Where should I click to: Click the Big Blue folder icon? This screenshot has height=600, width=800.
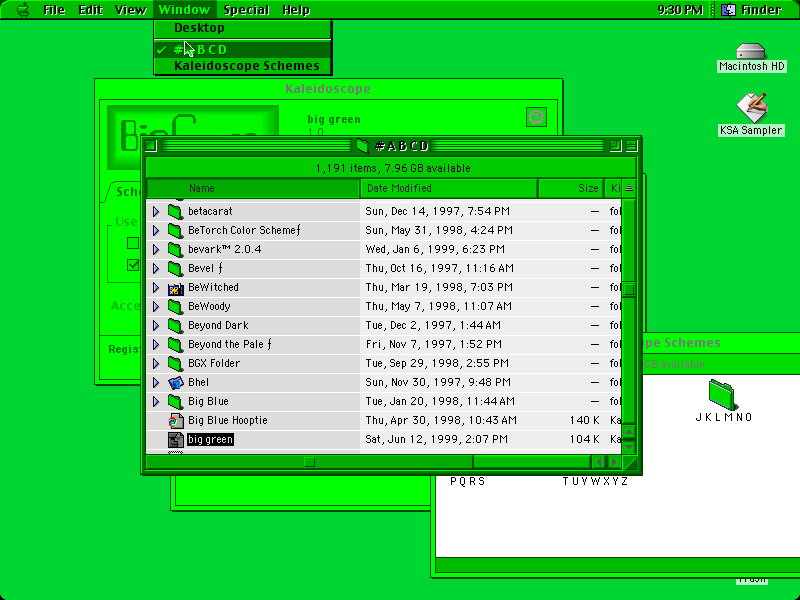(176, 402)
